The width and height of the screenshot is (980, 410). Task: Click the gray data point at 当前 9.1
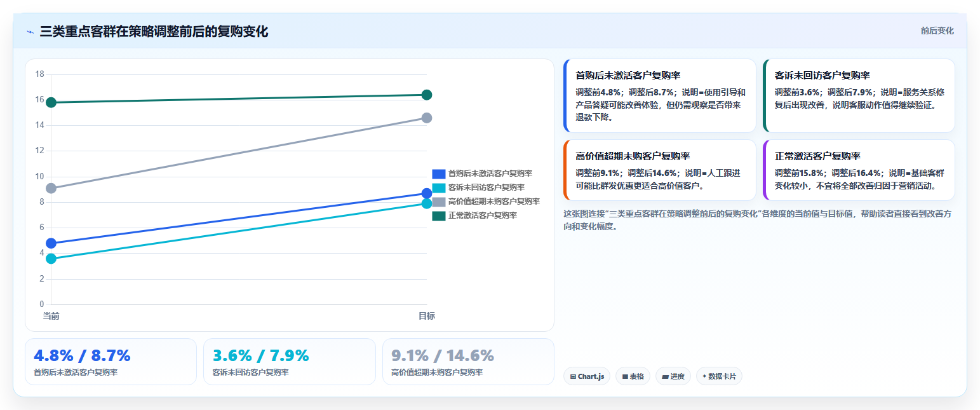51,188
